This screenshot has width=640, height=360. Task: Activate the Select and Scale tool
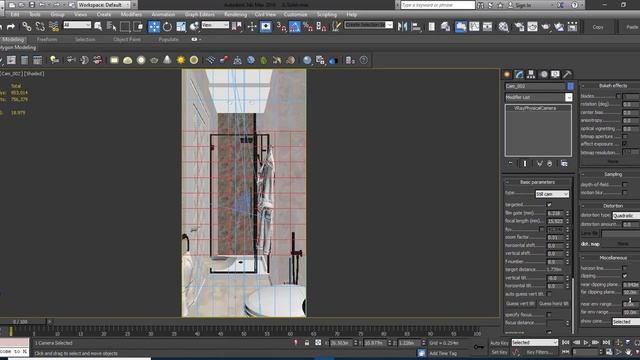coord(181,27)
